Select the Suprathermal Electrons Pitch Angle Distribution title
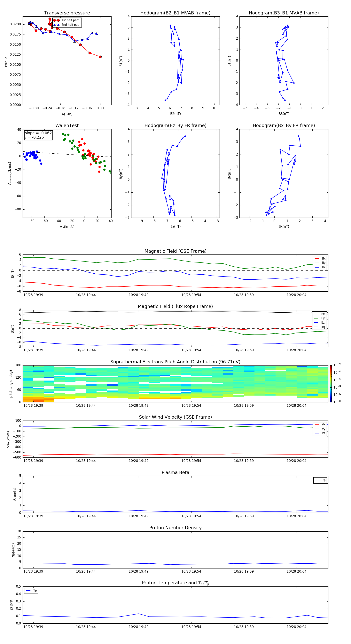This screenshot has height=644, width=351. [175, 362]
